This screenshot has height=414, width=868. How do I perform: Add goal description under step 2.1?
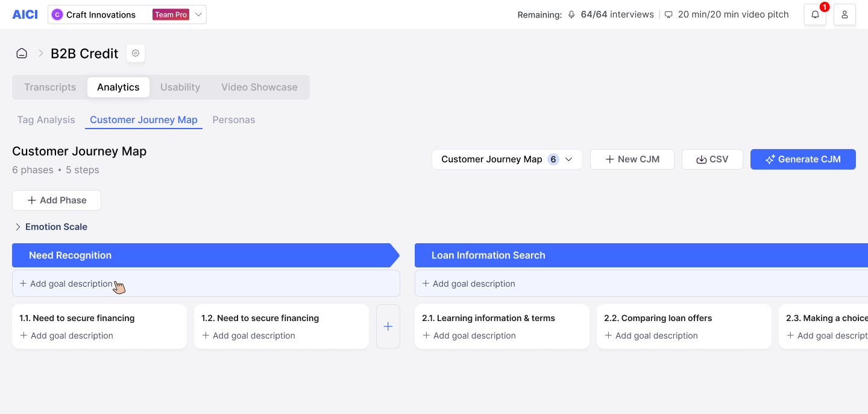click(x=469, y=336)
